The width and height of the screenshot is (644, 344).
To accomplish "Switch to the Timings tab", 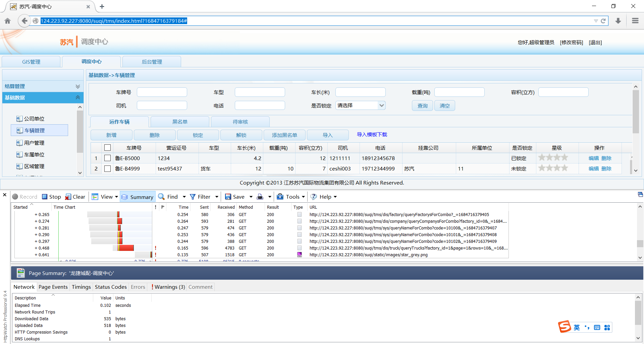I will 81,287.
